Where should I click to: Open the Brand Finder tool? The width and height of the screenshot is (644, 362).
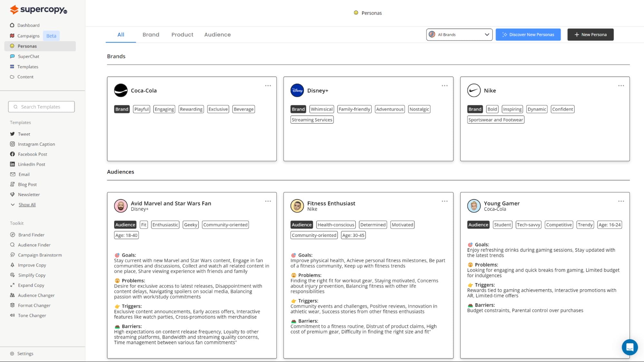point(31,235)
